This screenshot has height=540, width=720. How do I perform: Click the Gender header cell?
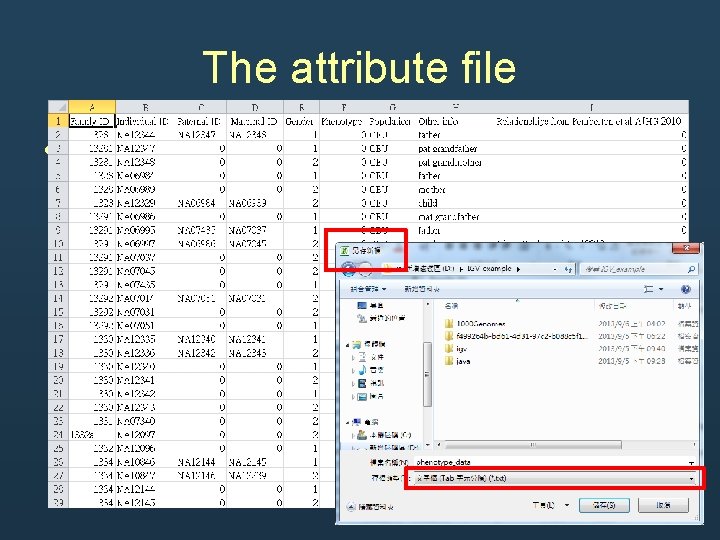tap(299, 121)
